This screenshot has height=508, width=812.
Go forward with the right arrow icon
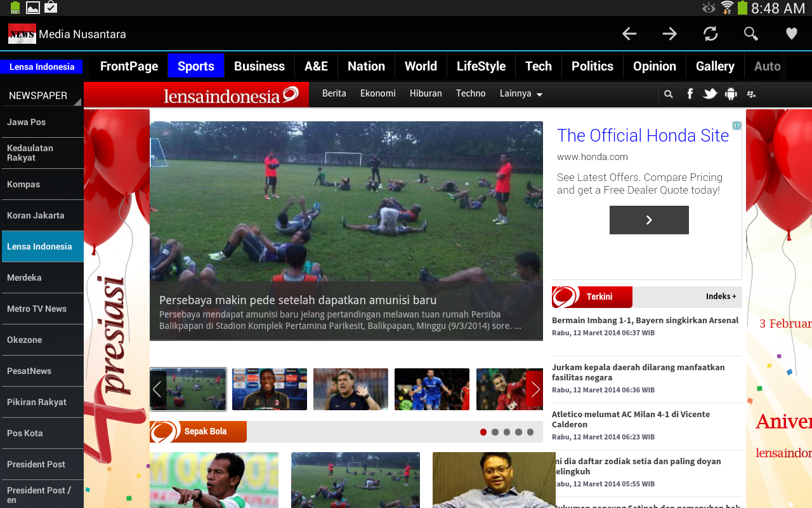coord(670,34)
